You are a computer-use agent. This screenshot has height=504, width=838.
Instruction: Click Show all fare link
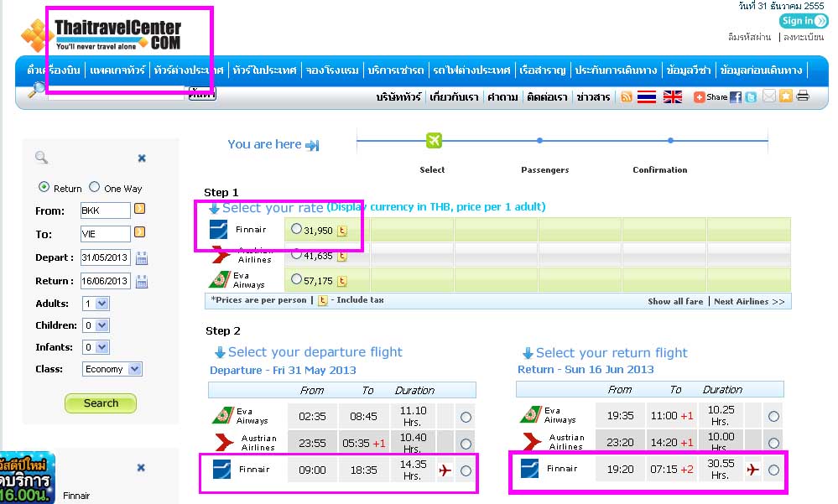(675, 301)
